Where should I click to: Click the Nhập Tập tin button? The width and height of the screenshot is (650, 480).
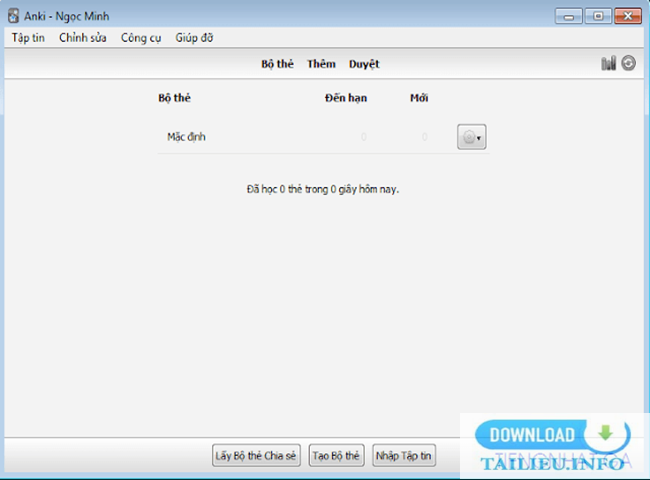404,456
